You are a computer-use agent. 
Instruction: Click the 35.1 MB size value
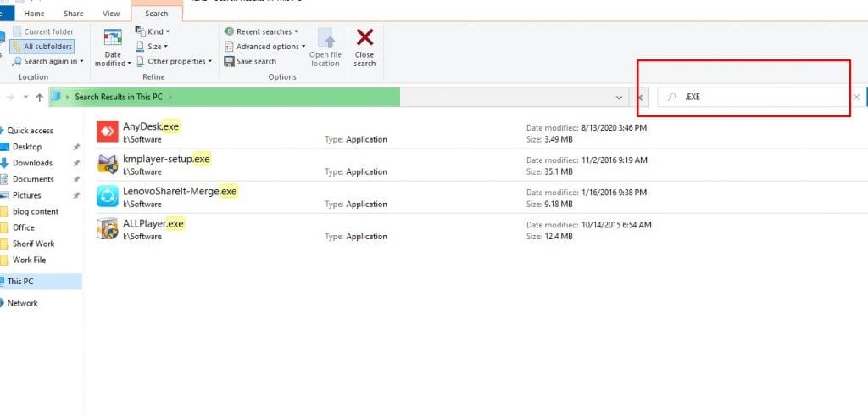[x=559, y=171]
